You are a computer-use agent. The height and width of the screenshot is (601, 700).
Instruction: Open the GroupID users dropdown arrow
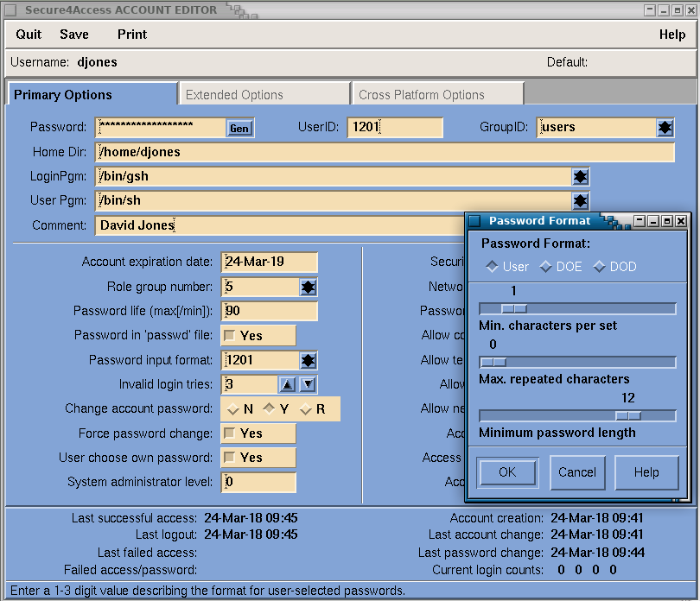[665, 128]
